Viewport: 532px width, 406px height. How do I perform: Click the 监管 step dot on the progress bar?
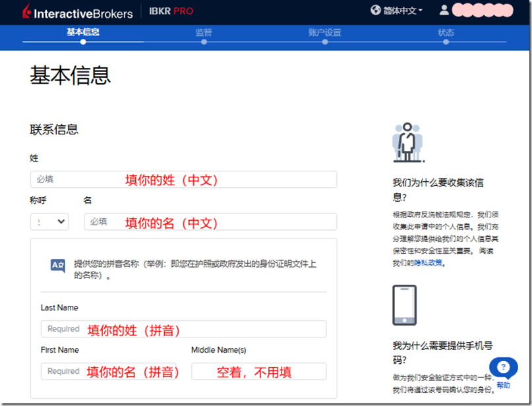click(204, 40)
